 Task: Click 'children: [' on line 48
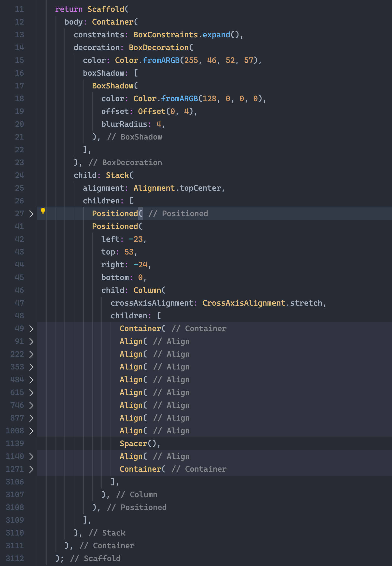[x=136, y=316]
